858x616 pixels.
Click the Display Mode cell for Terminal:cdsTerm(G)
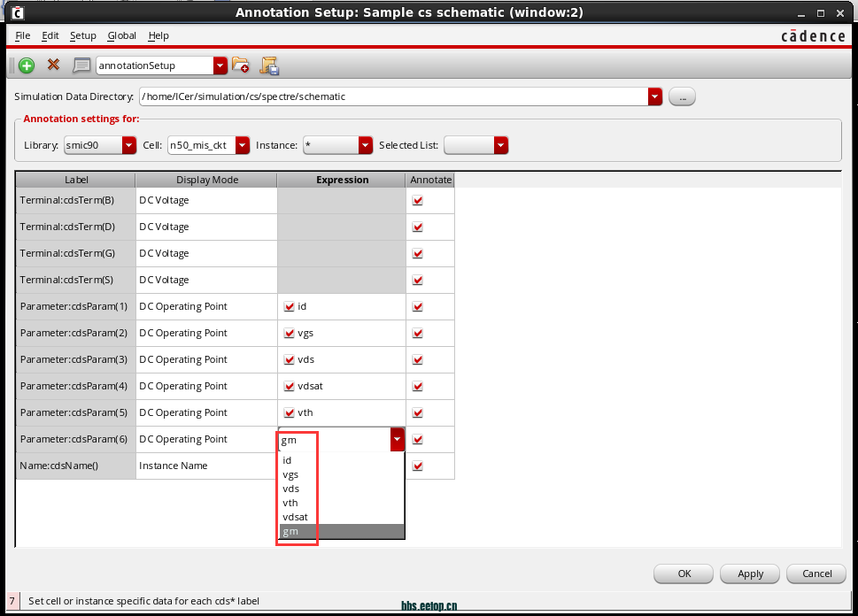[207, 253]
